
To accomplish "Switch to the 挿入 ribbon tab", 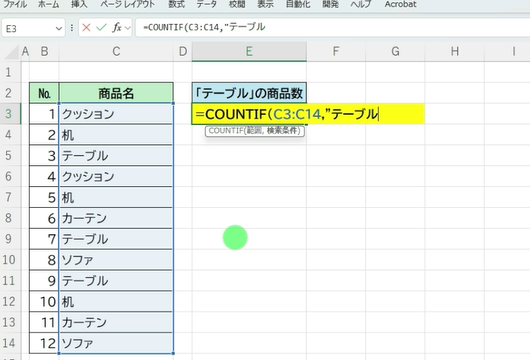I will coord(79,4).
